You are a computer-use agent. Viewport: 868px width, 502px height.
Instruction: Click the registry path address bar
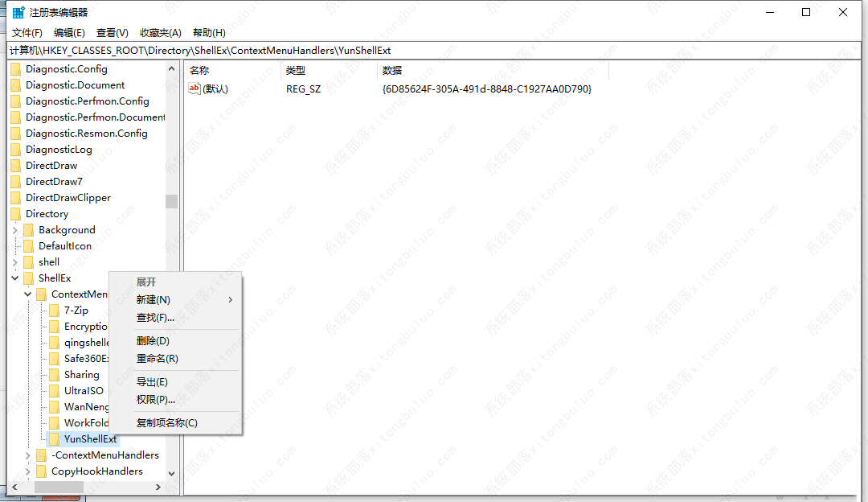point(434,51)
